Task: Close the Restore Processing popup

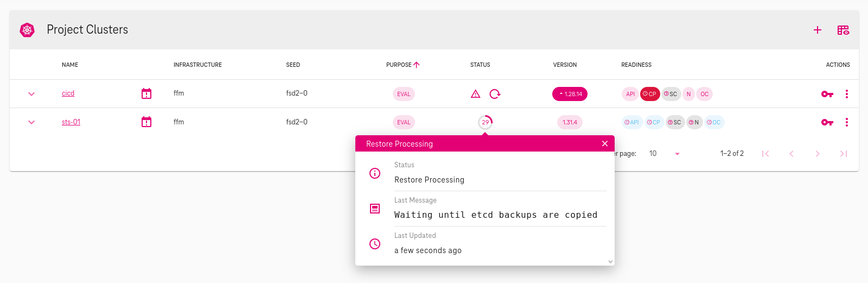Action: coord(604,143)
